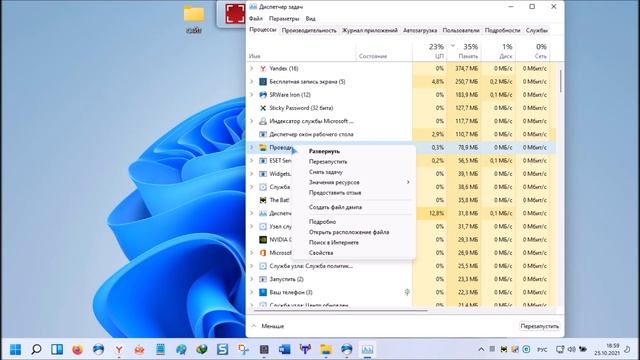640x360 pixels.
Task: Click the Snipping tool taskbar icon
Action: (243, 349)
